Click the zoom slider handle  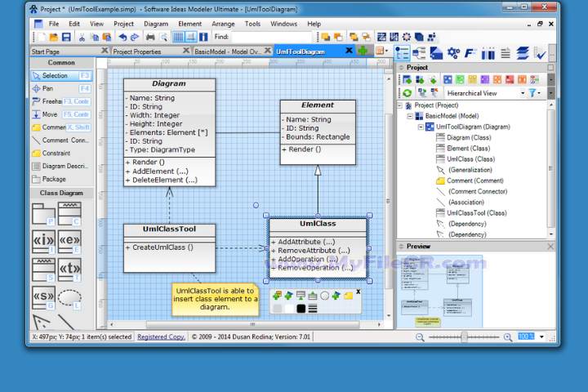(x=464, y=336)
